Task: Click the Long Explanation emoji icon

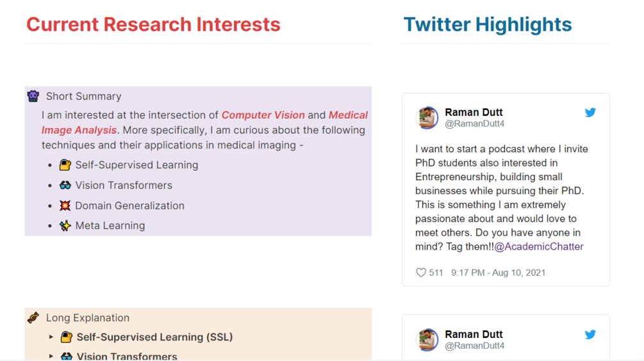Action: (x=33, y=317)
